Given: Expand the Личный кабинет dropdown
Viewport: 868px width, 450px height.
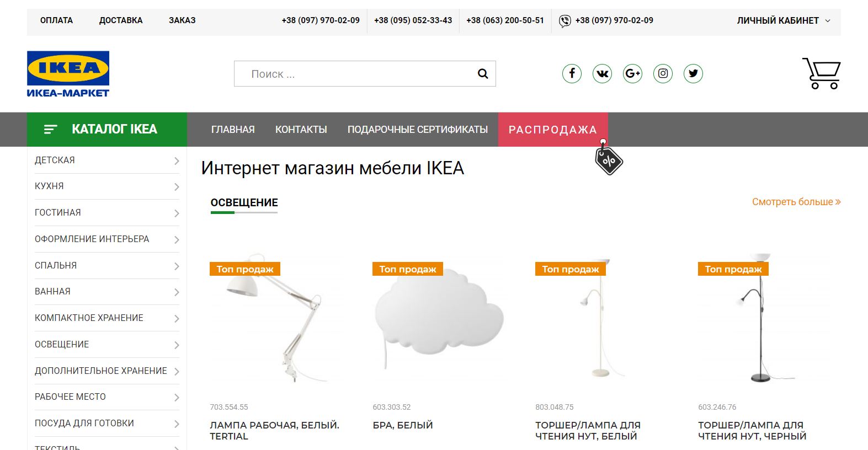Looking at the screenshot, I should 784,20.
